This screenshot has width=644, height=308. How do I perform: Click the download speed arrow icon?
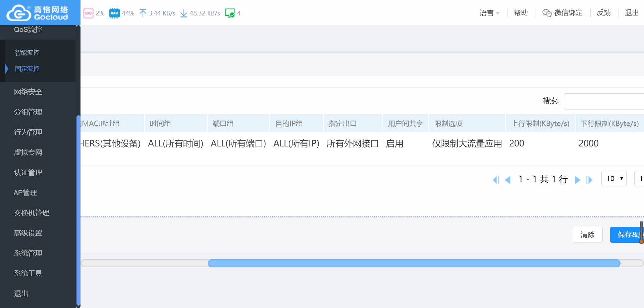pos(183,13)
